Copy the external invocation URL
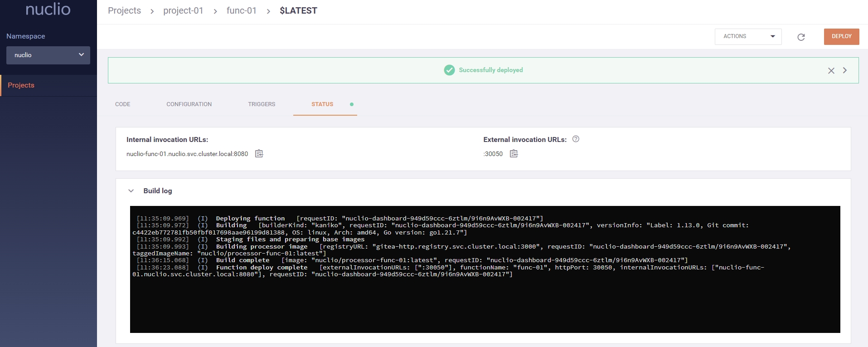Screen dimensions: 868x347 pyautogui.click(x=514, y=154)
